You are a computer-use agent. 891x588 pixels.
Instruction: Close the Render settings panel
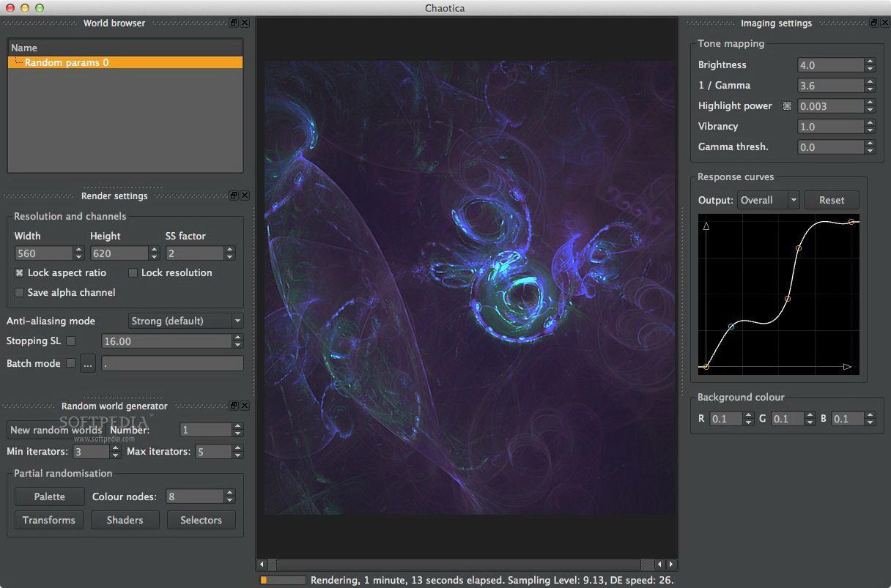pos(245,196)
